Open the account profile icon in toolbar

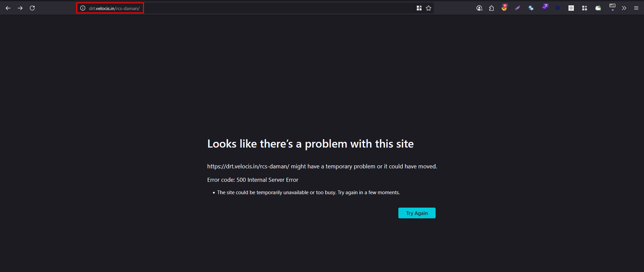point(479,8)
